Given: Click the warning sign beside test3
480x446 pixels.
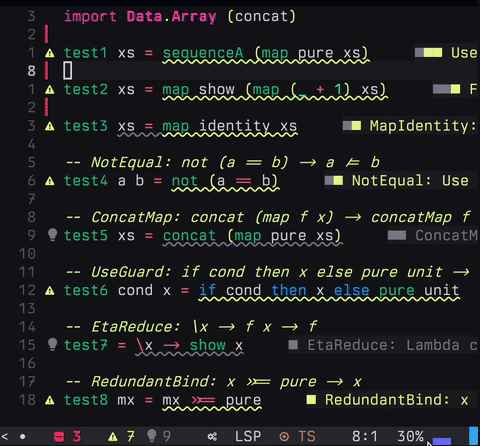Looking at the screenshot, I should (50, 126).
